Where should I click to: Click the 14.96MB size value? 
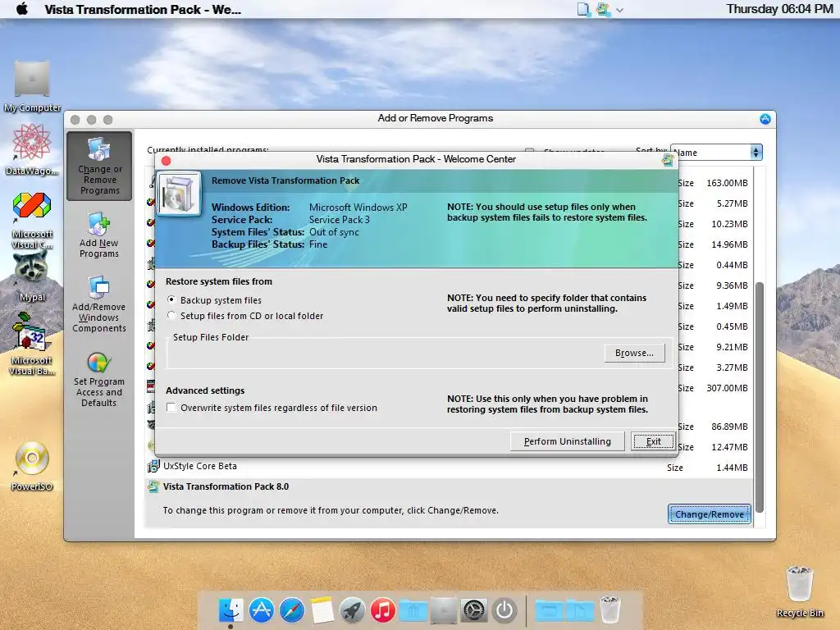(729, 244)
